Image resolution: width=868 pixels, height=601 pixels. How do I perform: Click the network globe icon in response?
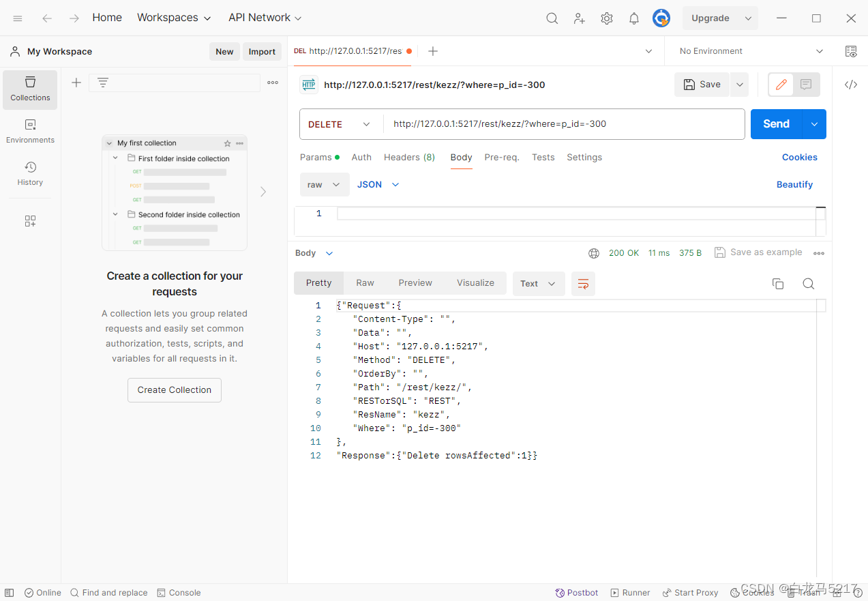594,253
